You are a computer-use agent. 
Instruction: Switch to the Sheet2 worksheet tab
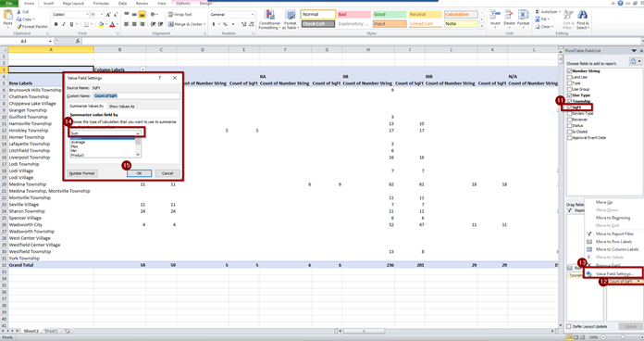31,331
